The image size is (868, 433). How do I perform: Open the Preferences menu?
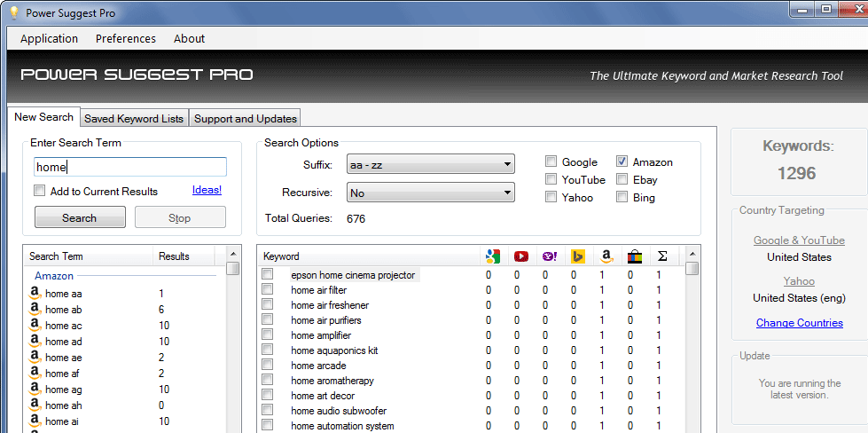click(x=126, y=38)
